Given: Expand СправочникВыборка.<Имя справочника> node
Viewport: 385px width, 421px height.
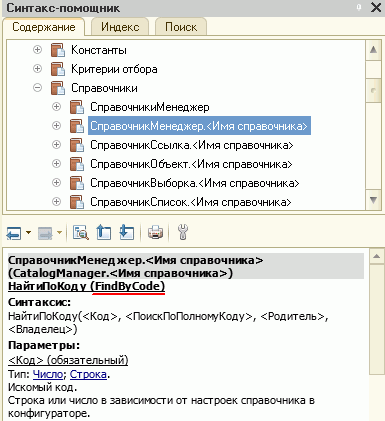Looking at the screenshot, I should (57, 183).
